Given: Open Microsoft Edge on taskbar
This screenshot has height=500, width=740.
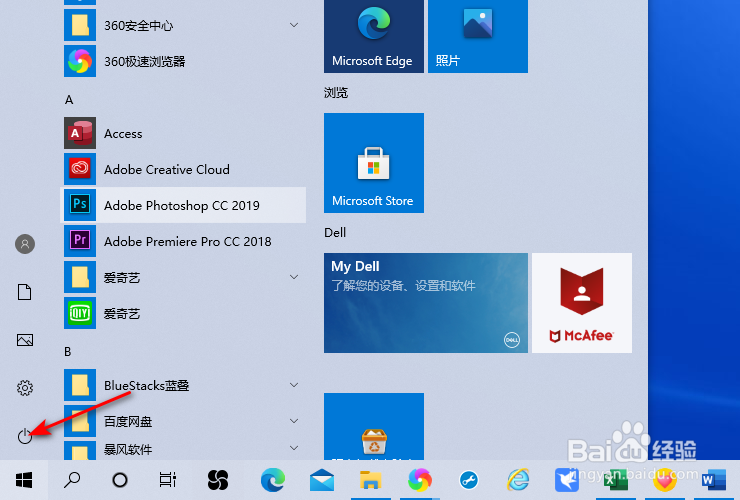Looking at the screenshot, I should (273, 480).
